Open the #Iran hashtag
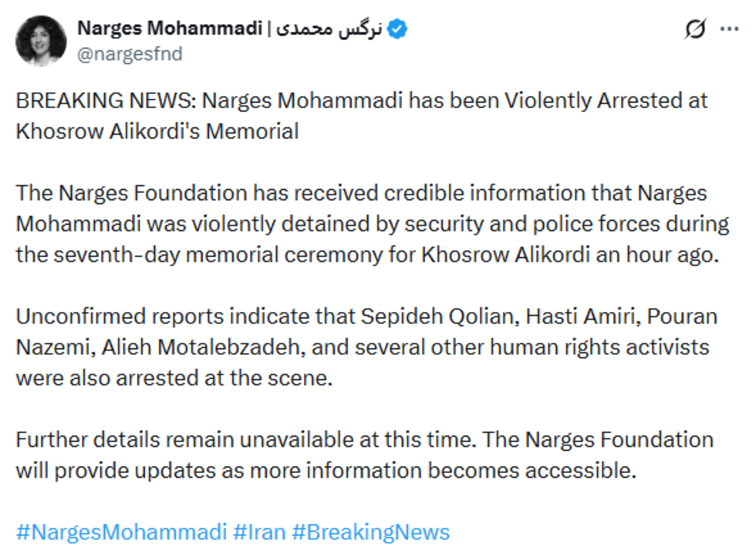 pyautogui.click(x=259, y=532)
